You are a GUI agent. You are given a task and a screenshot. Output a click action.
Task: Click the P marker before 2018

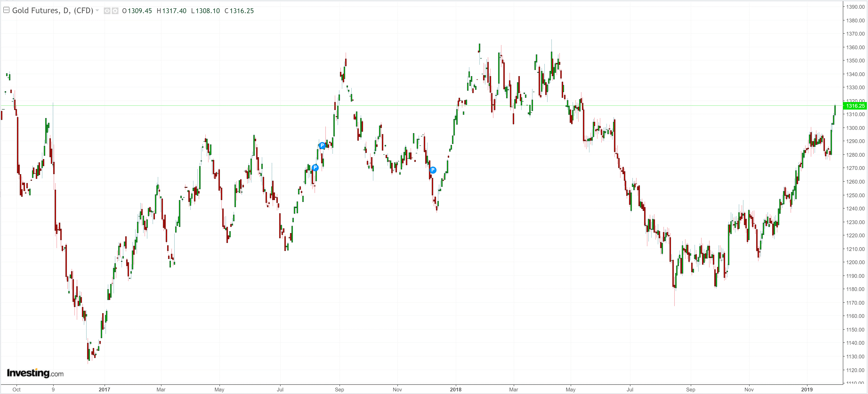pyautogui.click(x=433, y=170)
